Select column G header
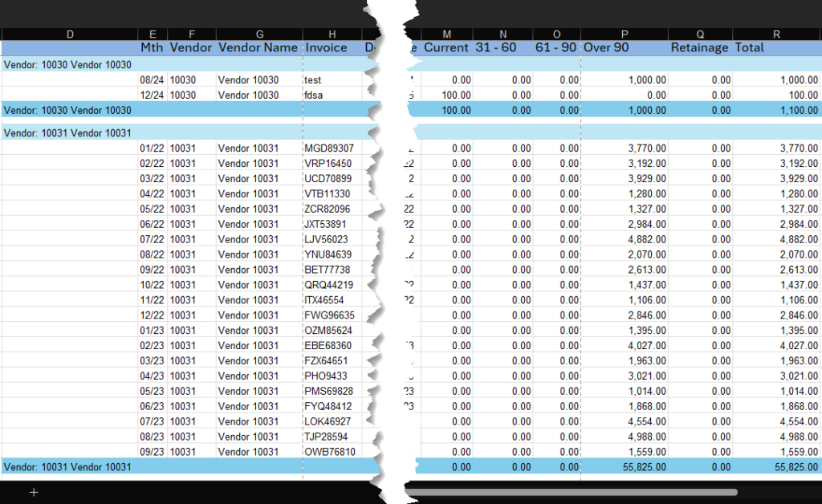 click(x=259, y=34)
